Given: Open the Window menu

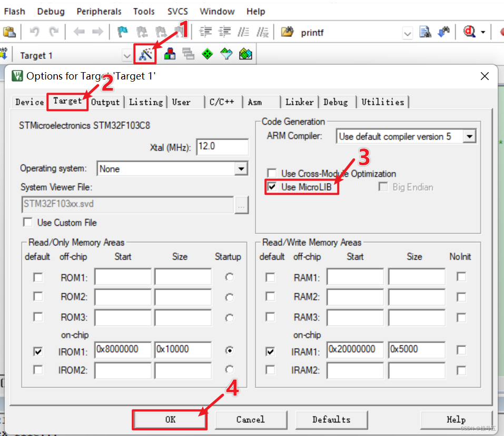Looking at the screenshot, I should click(x=218, y=11).
